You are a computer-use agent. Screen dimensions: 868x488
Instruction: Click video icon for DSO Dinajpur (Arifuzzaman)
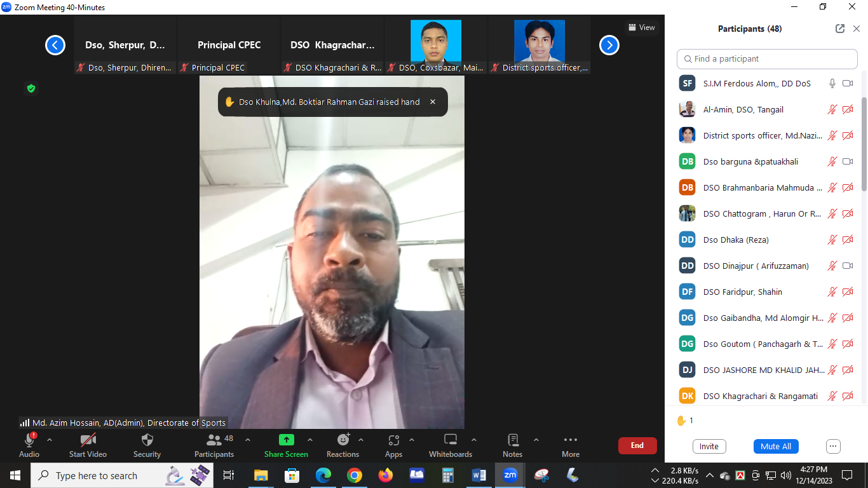coord(848,266)
